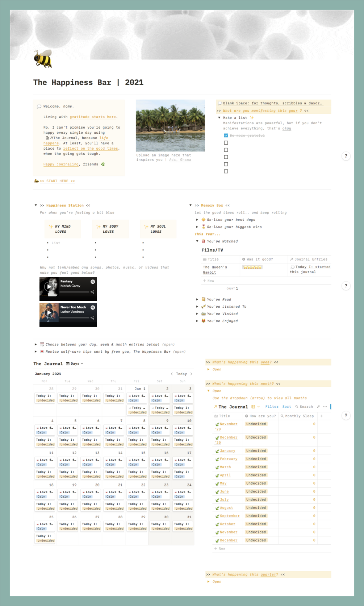This screenshot has width=364, height=606.
Task: Click the palm tree beach image
Action: coord(170,125)
